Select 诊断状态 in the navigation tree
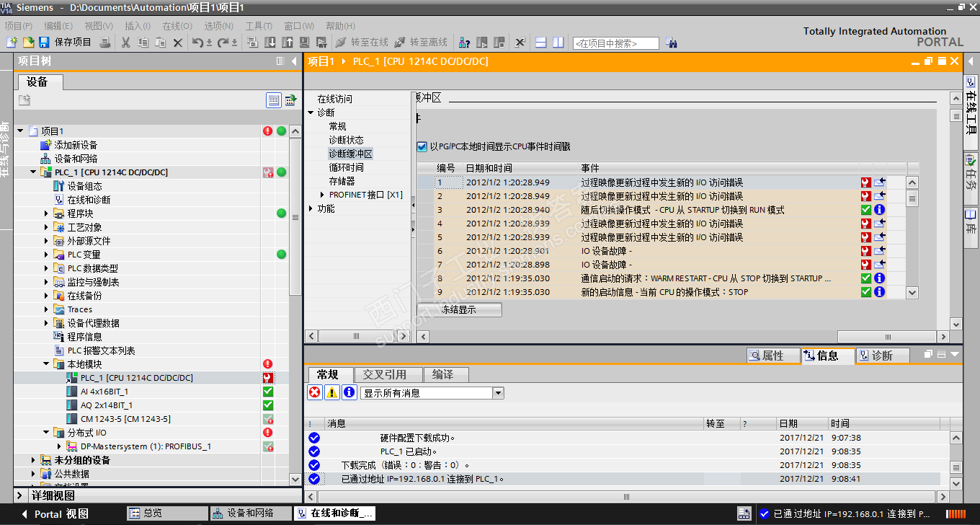 click(347, 140)
